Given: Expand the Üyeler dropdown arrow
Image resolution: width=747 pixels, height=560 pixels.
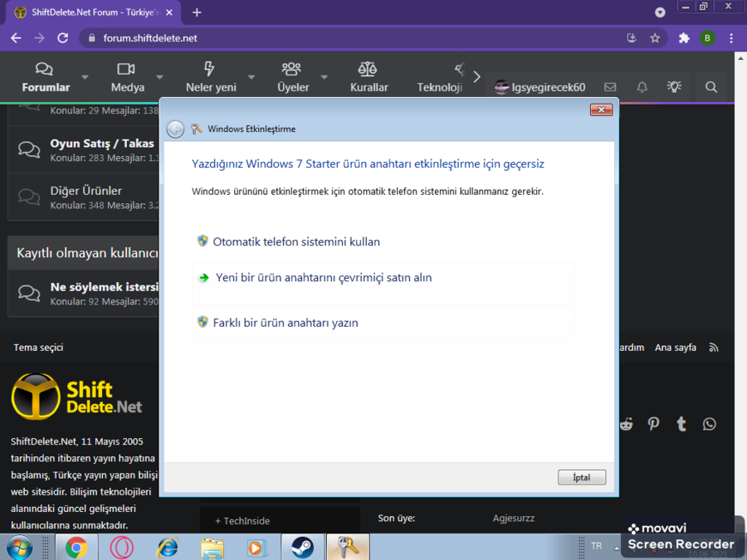Looking at the screenshot, I should pyautogui.click(x=324, y=77).
